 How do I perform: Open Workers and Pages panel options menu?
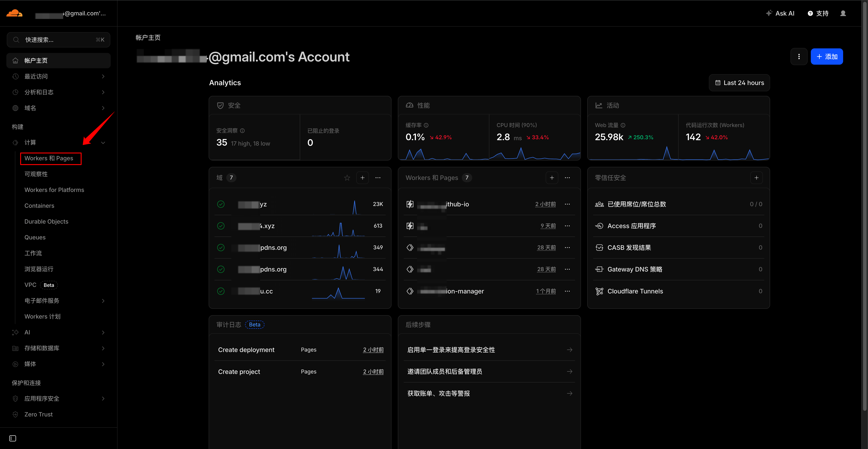pyautogui.click(x=567, y=178)
